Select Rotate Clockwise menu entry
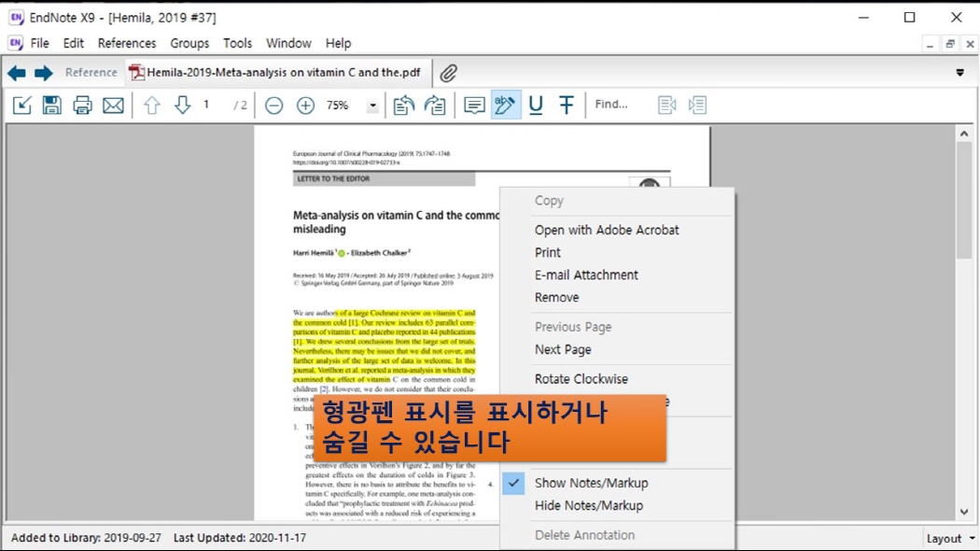Viewport: 980px width, 551px height. [x=581, y=379]
